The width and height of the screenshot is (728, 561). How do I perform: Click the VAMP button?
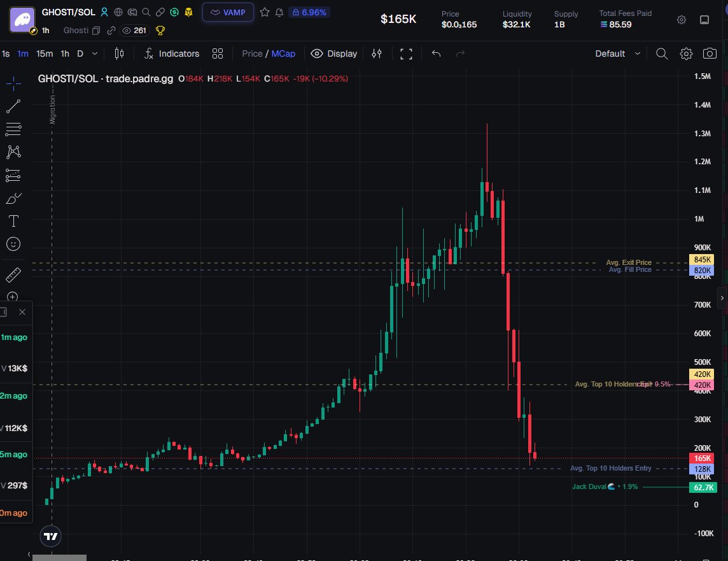click(x=228, y=12)
